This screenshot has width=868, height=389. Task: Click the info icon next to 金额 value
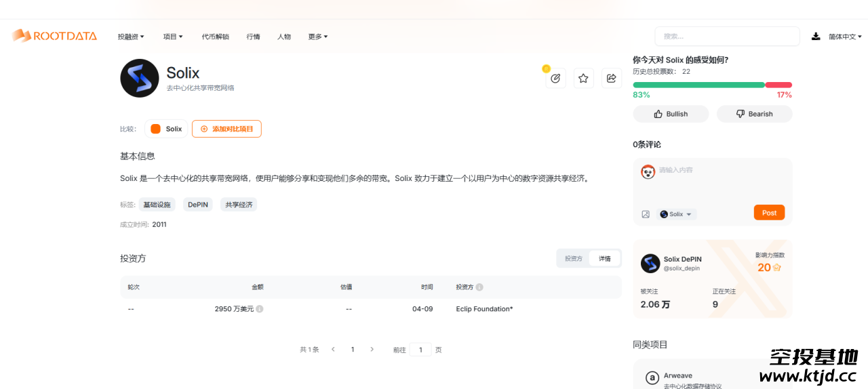pyautogui.click(x=260, y=309)
